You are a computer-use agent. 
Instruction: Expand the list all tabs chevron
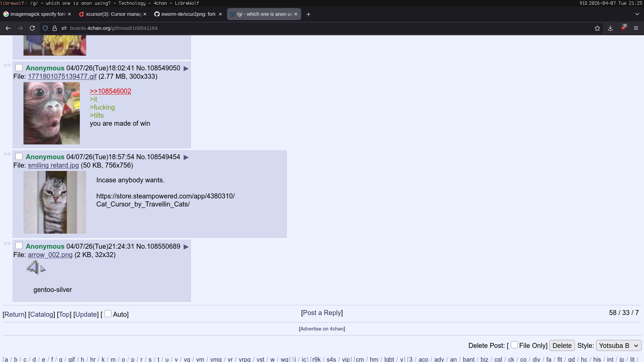(x=637, y=14)
